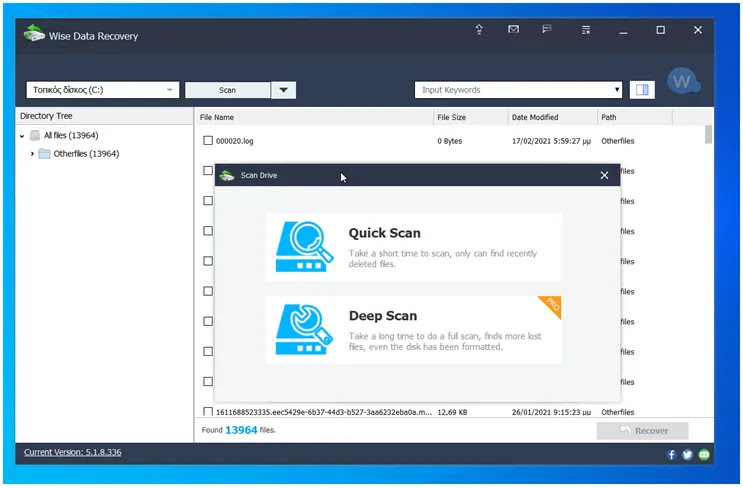Choose the Deep Scan option
The image size is (743, 488).
(x=413, y=330)
